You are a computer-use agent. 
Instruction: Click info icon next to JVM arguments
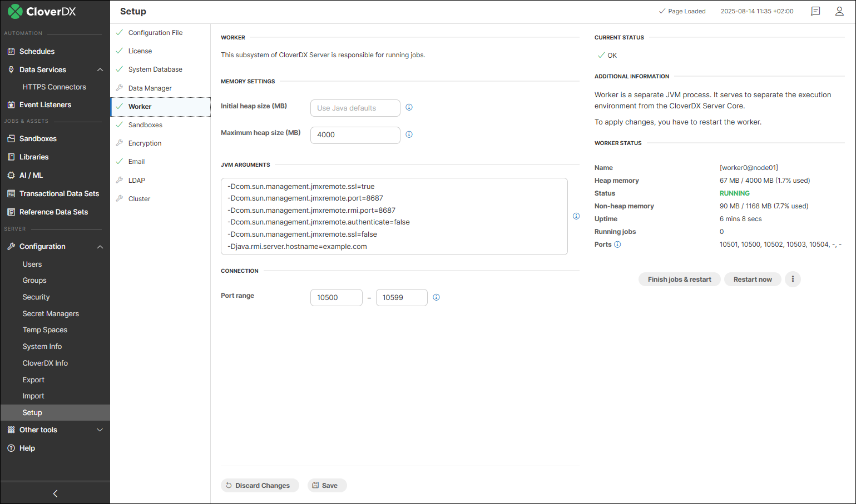576,216
